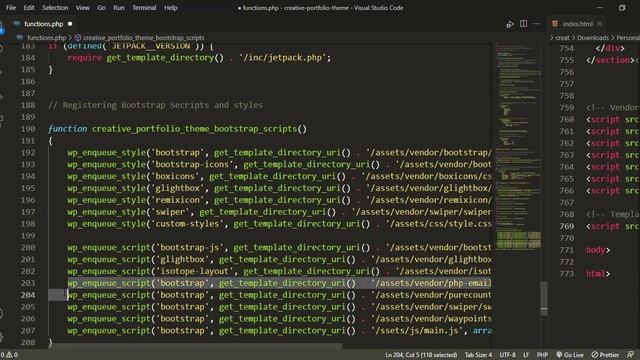640x360 pixels.
Task: Click the feedback icon in status bar
Action: click(631, 355)
